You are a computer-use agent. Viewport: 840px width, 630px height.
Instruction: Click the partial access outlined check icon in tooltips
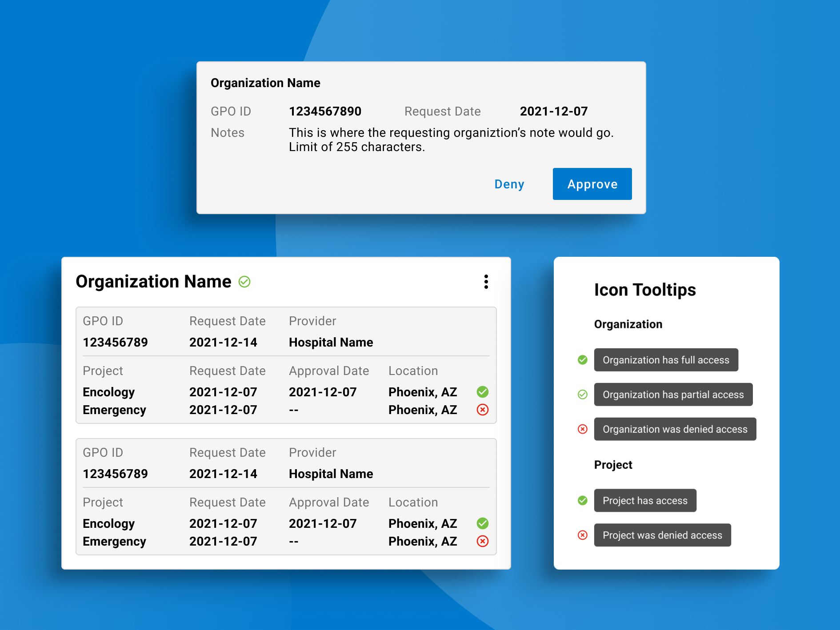[x=582, y=395]
